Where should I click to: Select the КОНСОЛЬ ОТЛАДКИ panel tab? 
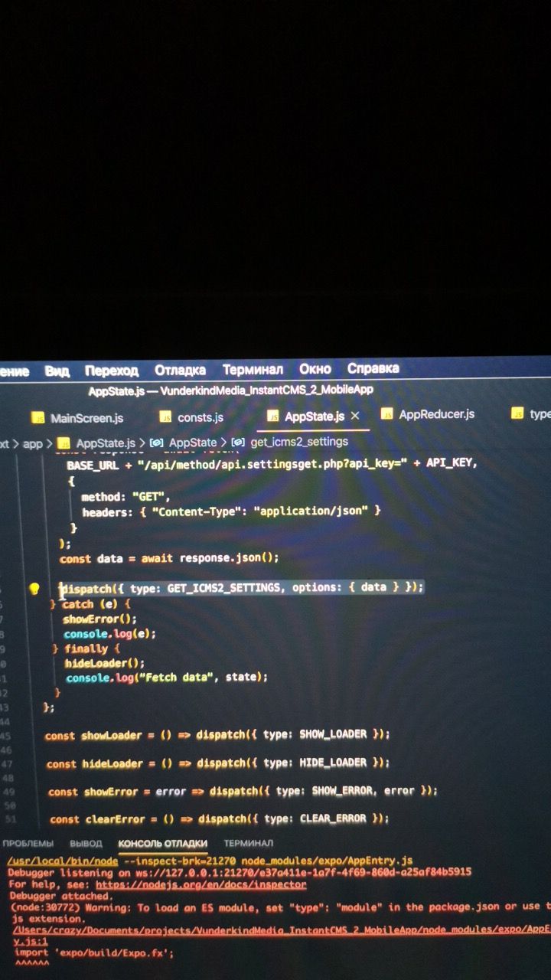pyautogui.click(x=163, y=844)
